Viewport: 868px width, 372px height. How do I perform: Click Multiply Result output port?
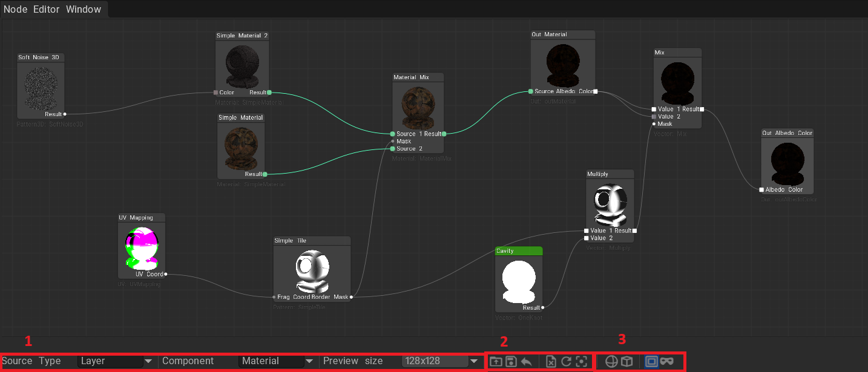pyautogui.click(x=634, y=230)
